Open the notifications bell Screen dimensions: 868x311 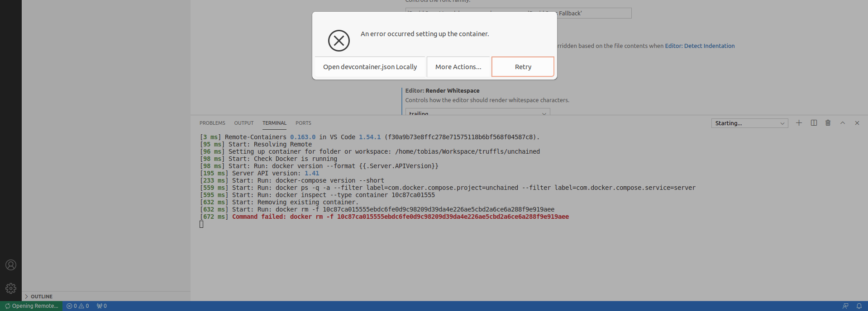pyautogui.click(x=859, y=306)
